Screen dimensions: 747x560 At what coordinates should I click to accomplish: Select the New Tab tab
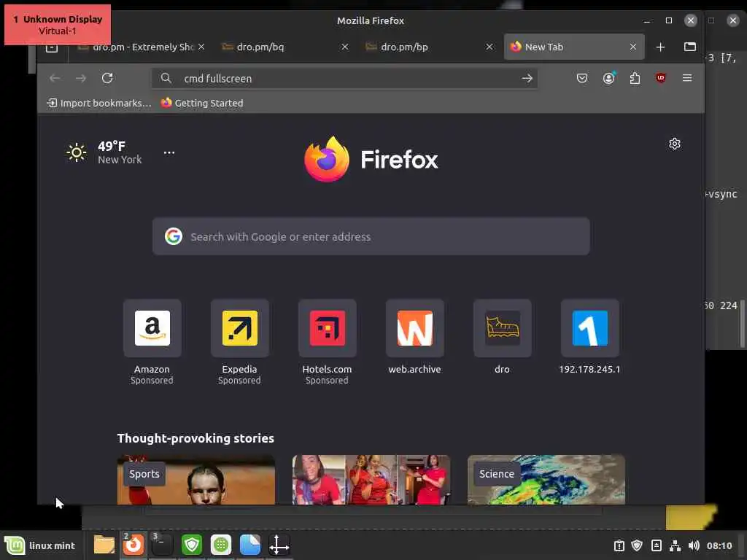click(574, 47)
